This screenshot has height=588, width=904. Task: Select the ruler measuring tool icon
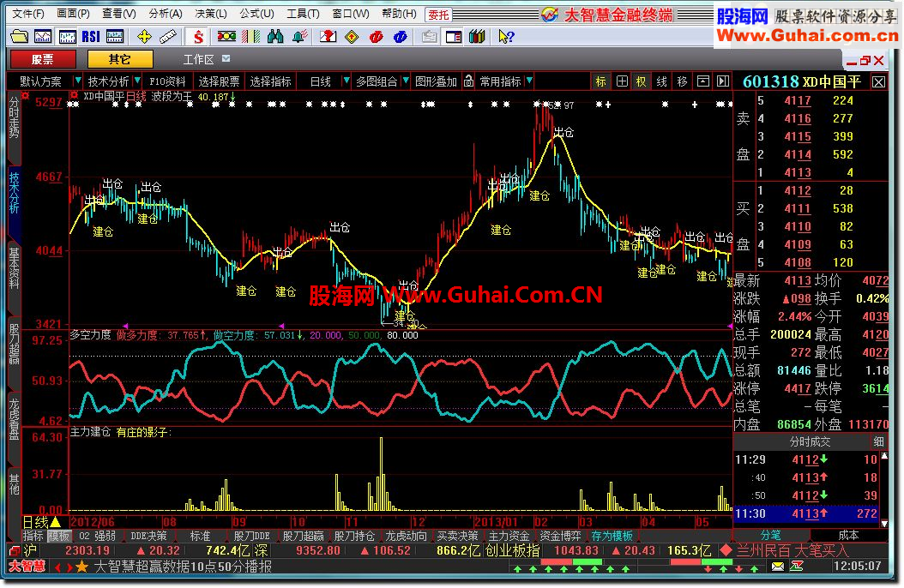point(168,37)
